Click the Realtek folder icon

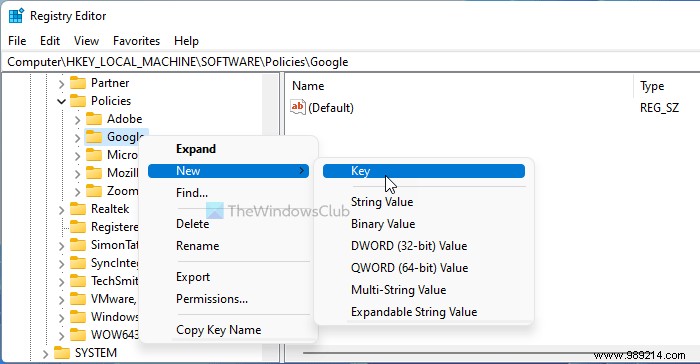click(x=78, y=209)
